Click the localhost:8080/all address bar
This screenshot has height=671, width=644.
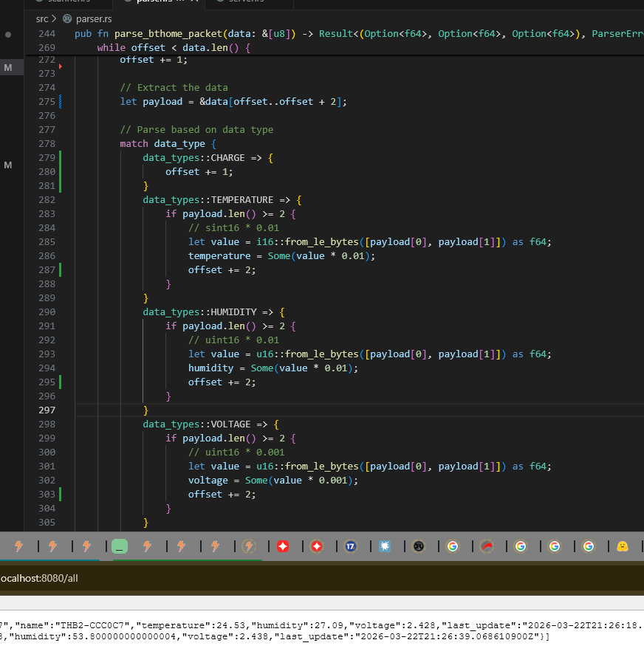(321, 578)
